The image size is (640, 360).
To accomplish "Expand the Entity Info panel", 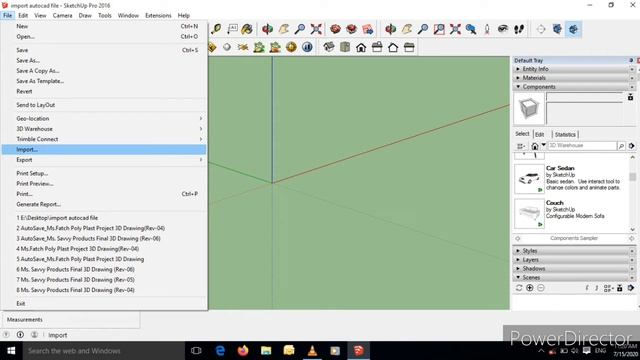I will click(573, 69).
